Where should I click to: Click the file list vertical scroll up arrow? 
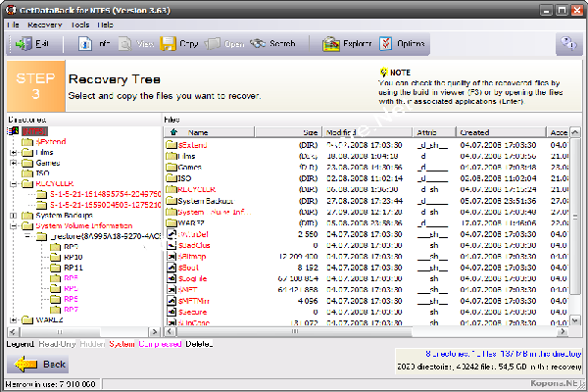click(x=574, y=132)
